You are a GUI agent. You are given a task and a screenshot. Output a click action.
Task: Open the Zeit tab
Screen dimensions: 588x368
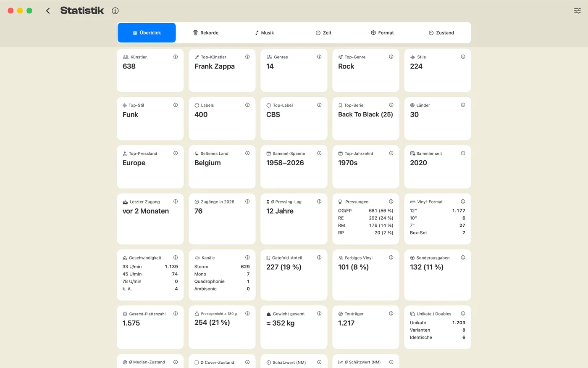coord(323,33)
